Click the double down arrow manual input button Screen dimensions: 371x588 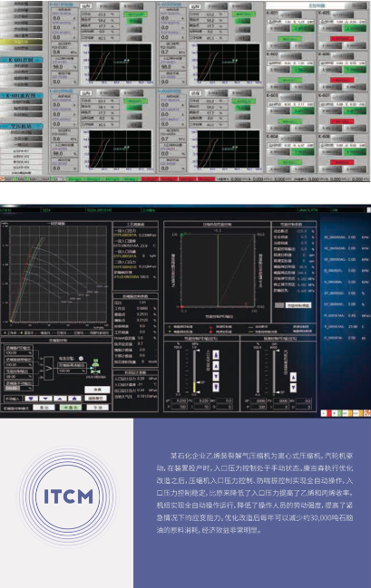click(31, 399)
